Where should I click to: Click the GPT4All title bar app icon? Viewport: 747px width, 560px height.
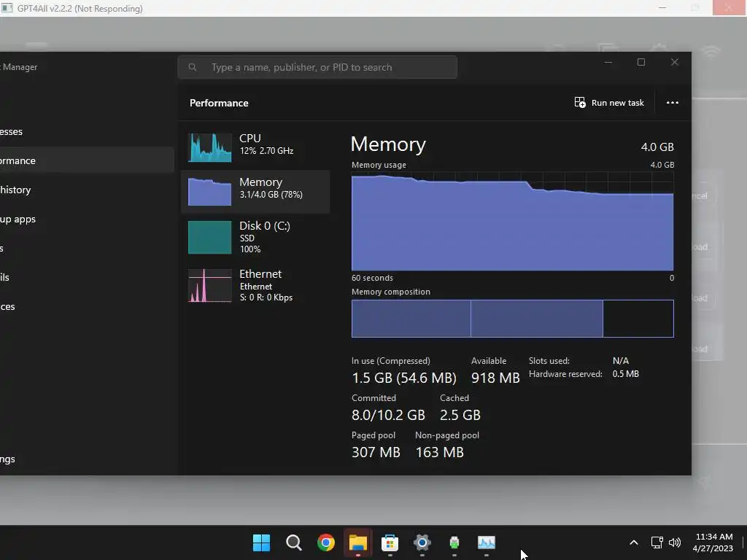(x=7, y=8)
